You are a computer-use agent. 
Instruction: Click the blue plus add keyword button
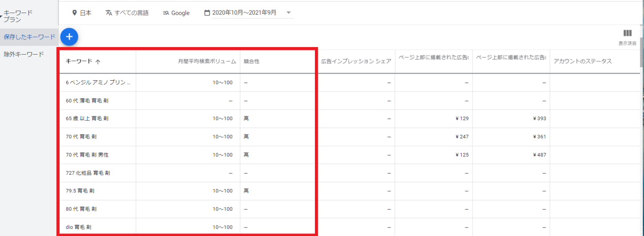coord(69,37)
